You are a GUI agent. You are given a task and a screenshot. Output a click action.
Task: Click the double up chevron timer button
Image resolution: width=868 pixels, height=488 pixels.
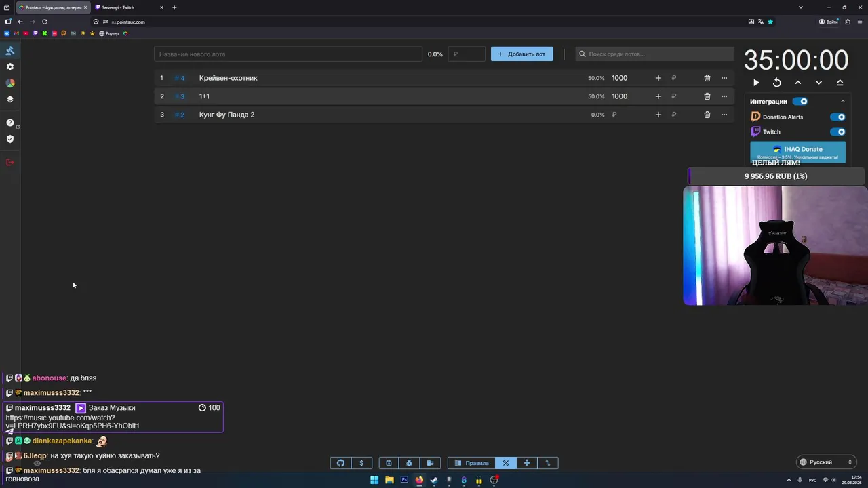point(840,83)
